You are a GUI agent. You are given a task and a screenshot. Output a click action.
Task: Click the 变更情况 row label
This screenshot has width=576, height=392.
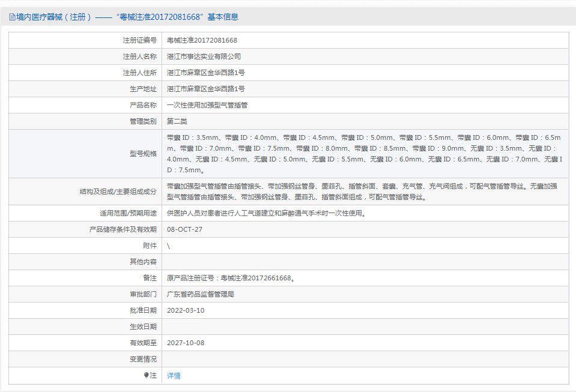pos(143,359)
